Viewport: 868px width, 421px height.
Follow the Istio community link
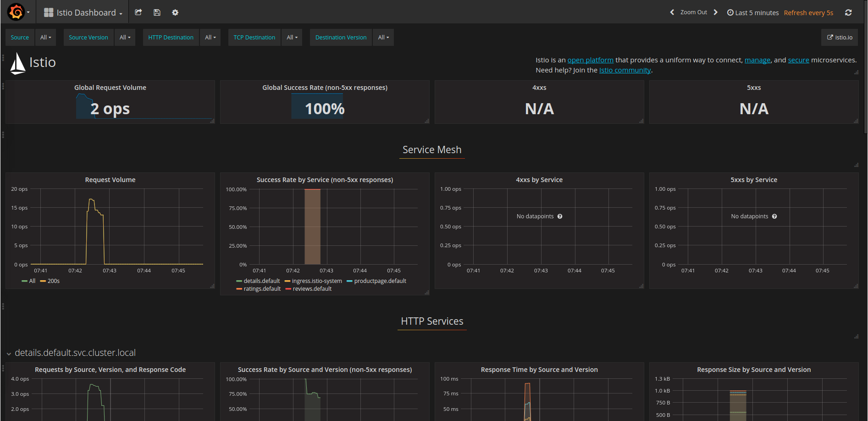625,70
